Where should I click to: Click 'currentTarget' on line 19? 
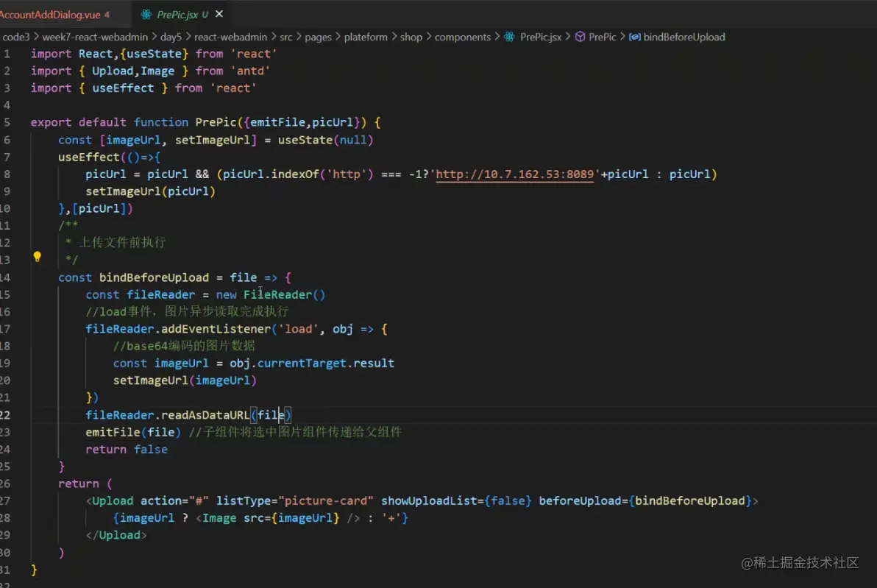coord(302,363)
